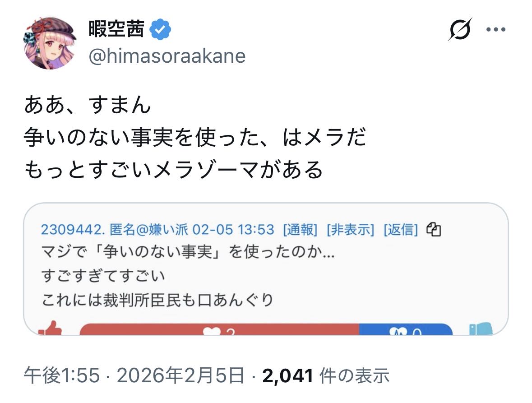532x403 pixels.
Task: Tap the 2,041 件の表示 view count
Action: [x=325, y=375]
